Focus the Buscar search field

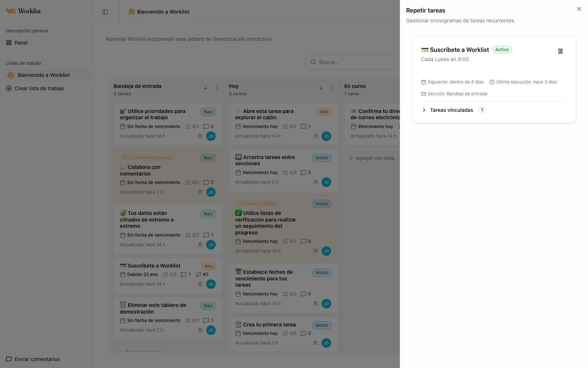(350, 62)
